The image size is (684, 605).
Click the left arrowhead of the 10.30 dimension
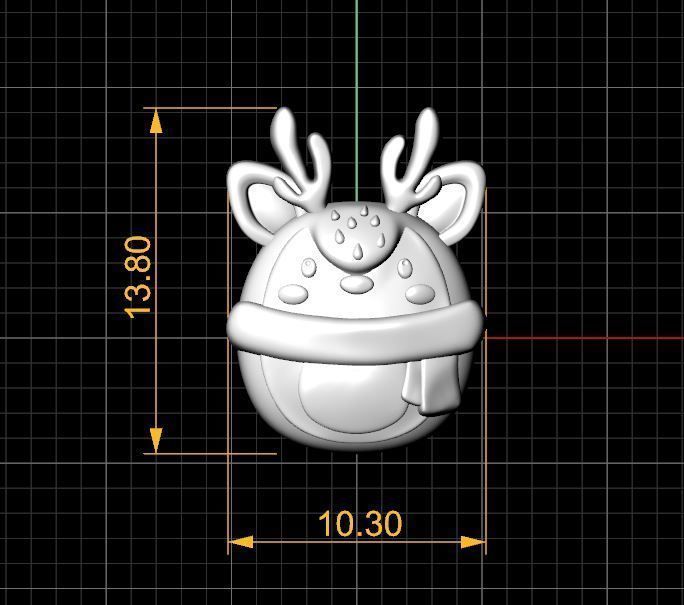[x=241, y=542]
